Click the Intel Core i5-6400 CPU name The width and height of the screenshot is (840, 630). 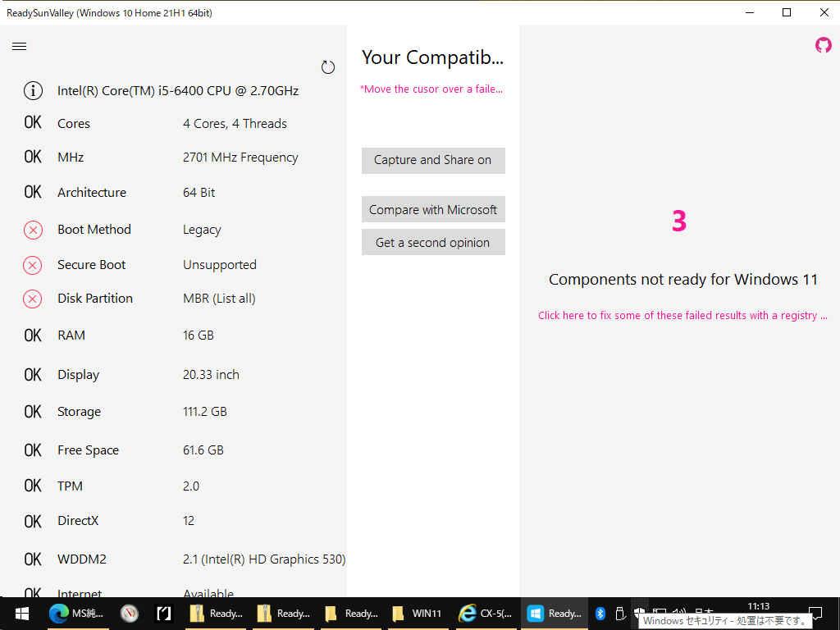pos(178,91)
